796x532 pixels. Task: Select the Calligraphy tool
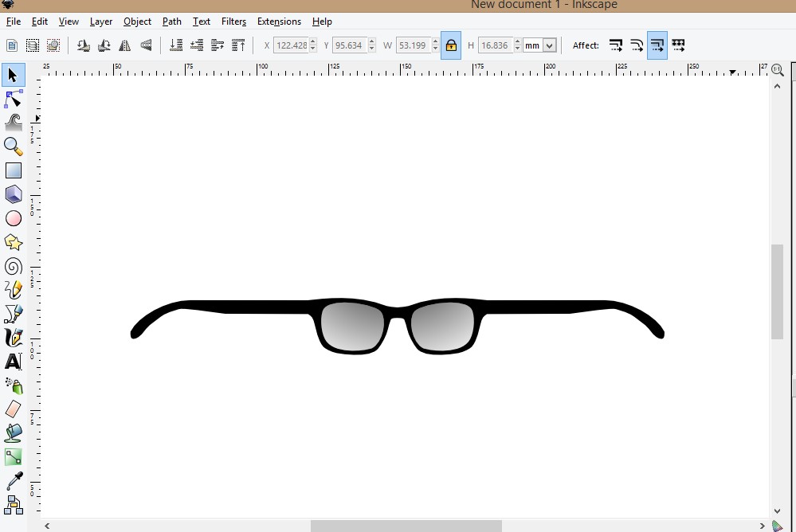point(13,338)
